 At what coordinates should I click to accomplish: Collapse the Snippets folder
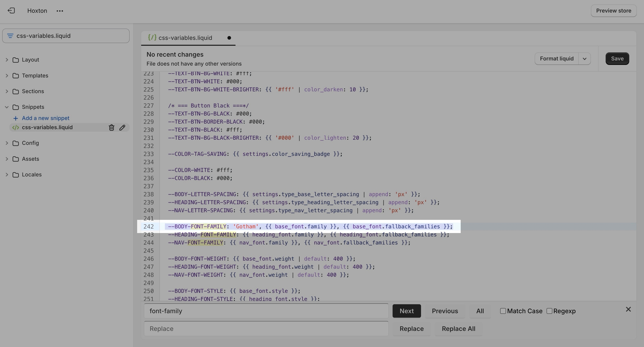pyautogui.click(x=7, y=107)
